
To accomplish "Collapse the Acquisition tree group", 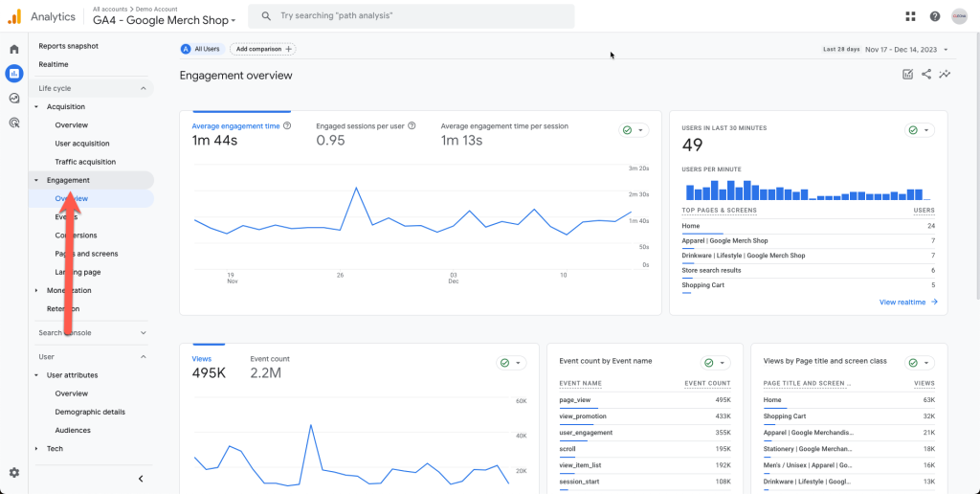I will pyautogui.click(x=36, y=107).
